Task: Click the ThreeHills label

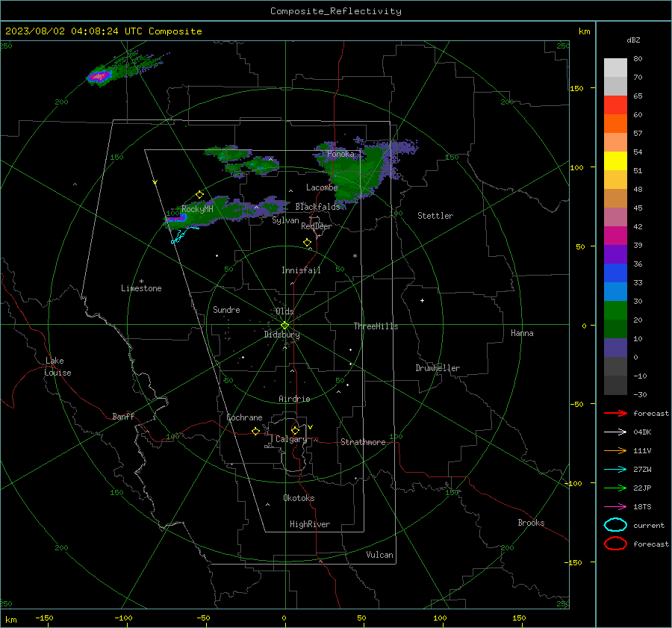Action: tap(376, 326)
